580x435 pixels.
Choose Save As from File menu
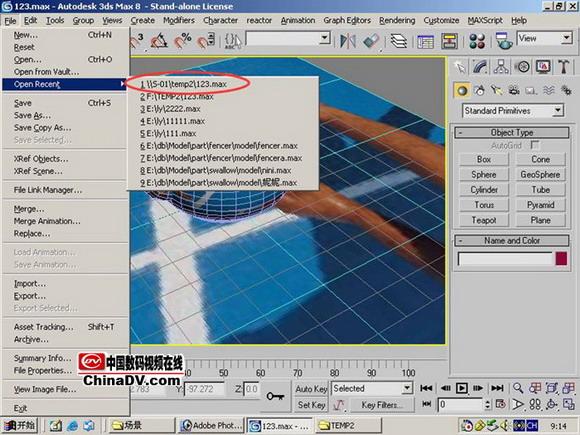tap(32, 115)
